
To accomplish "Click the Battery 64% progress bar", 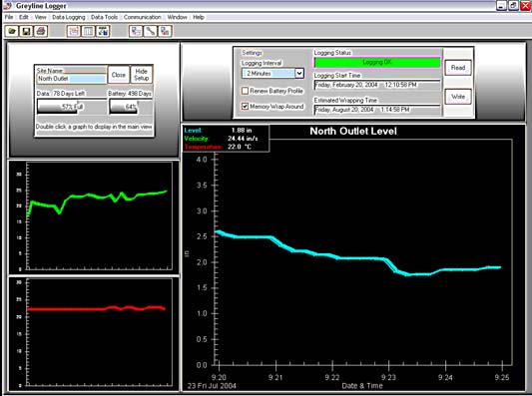I will pyautogui.click(x=131, y=107).
